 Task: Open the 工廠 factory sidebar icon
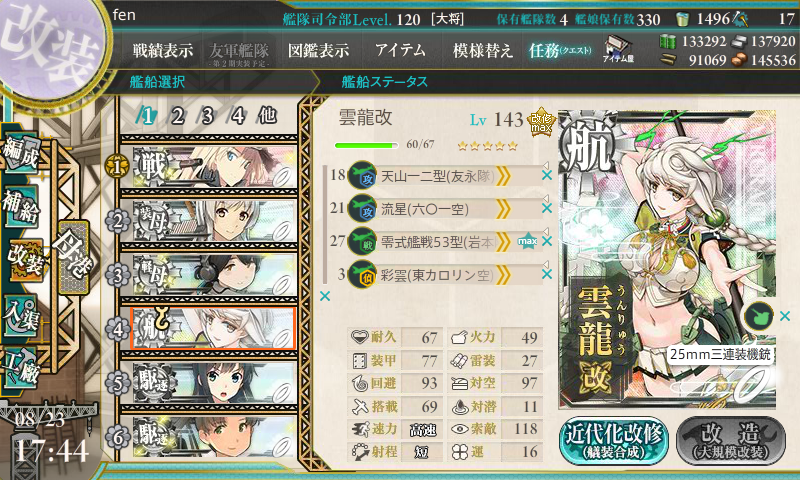point(21,368)
